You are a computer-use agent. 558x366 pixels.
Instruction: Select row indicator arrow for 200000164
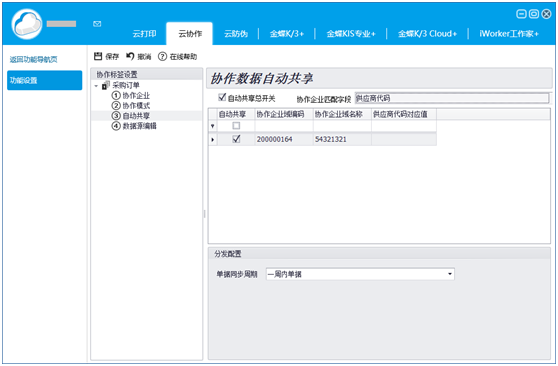213,139
